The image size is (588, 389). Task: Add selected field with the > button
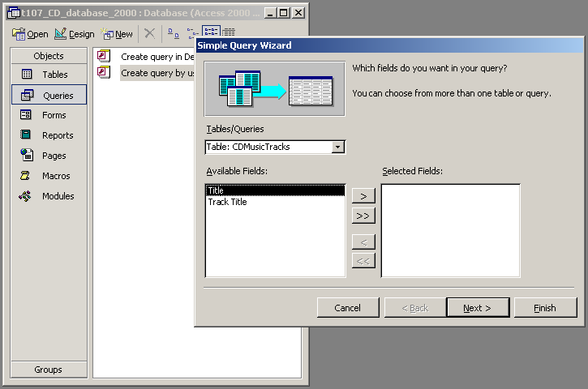tap(363, 196)
